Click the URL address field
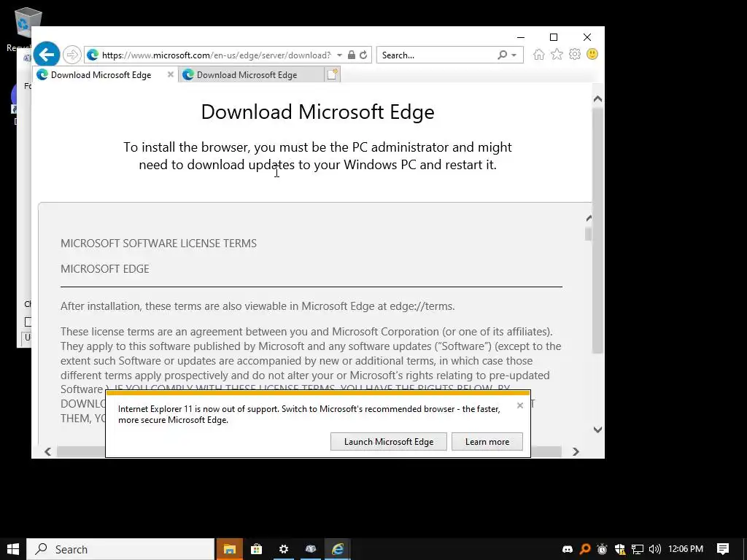This screenshot has width=747, height=560. [x=217, y=55]
